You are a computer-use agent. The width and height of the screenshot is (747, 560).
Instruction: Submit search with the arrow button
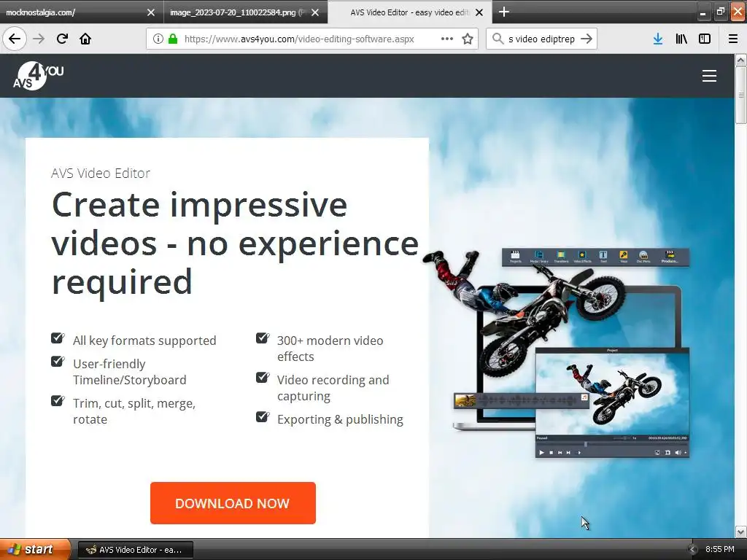(x=587, y=39)
